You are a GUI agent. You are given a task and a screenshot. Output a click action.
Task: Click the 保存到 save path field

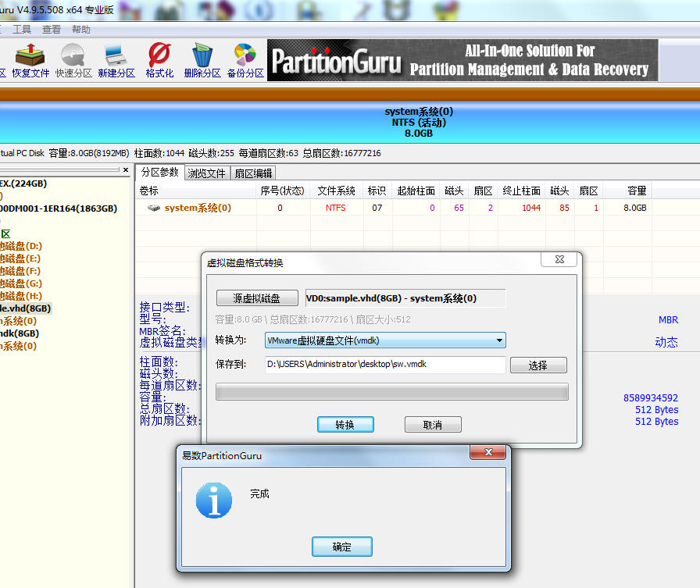[385, 365]
